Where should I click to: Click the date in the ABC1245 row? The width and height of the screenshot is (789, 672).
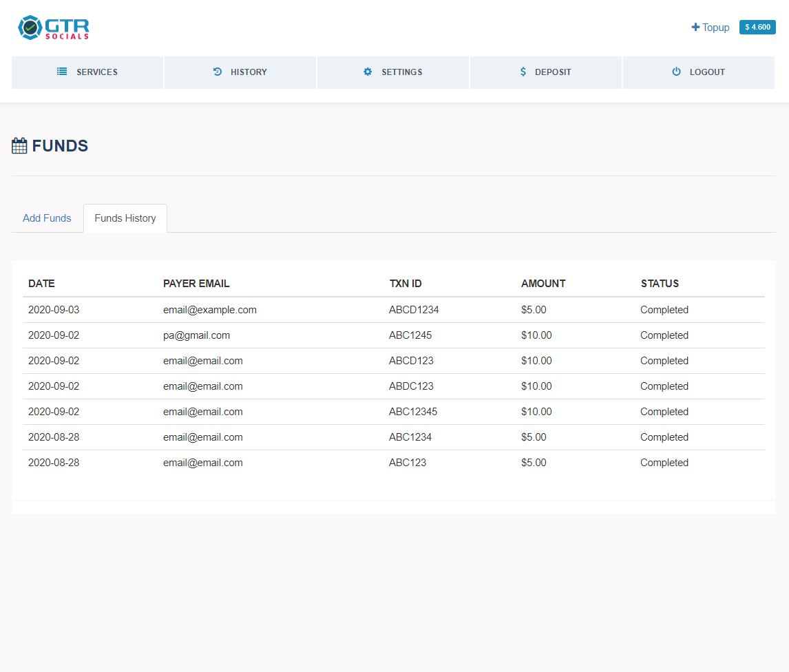(x=54, y=335)
